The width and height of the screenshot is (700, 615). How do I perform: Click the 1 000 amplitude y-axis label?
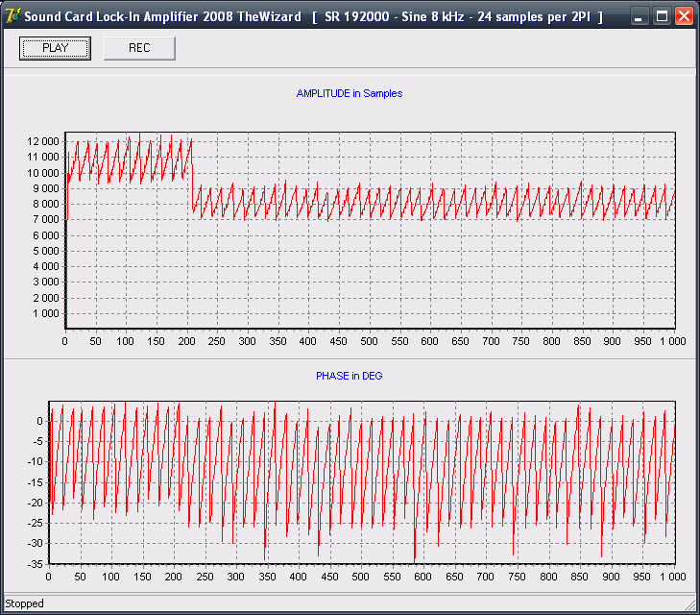pos(48,313)
